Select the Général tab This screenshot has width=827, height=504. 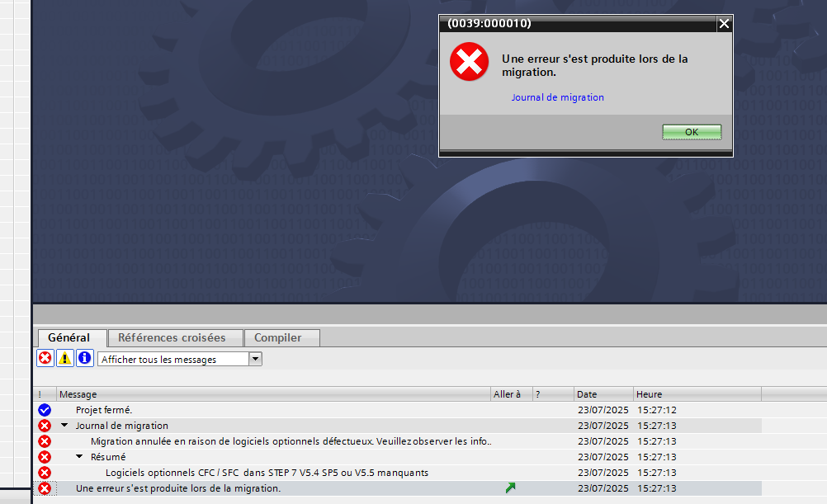point(69,337)
